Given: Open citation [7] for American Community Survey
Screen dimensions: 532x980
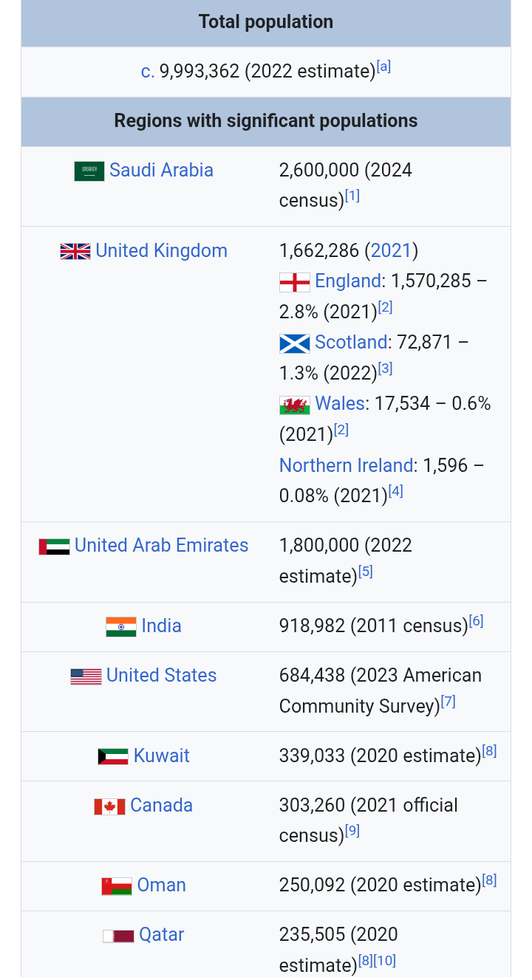Looking at the screenshot, I should click(449, 702).
